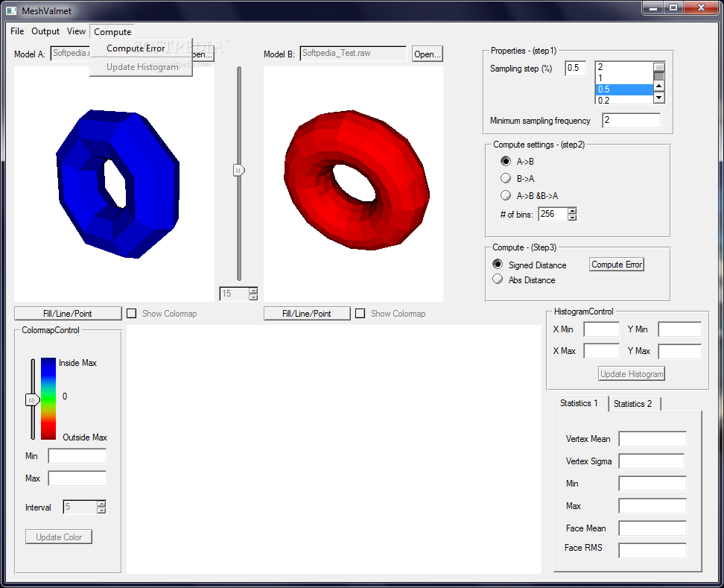Enable Show Colormap for Model B
724x588 pixels.
[361, 314]
